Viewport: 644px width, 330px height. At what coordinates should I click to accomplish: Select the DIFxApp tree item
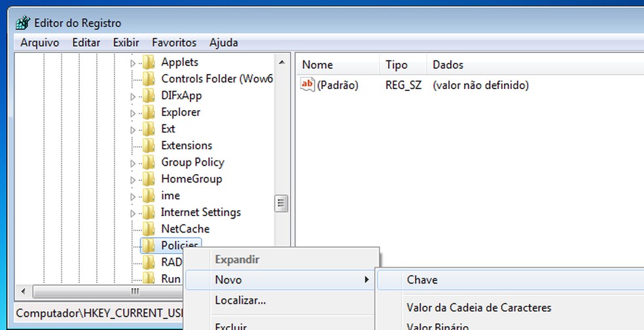(x=181, y=96)
